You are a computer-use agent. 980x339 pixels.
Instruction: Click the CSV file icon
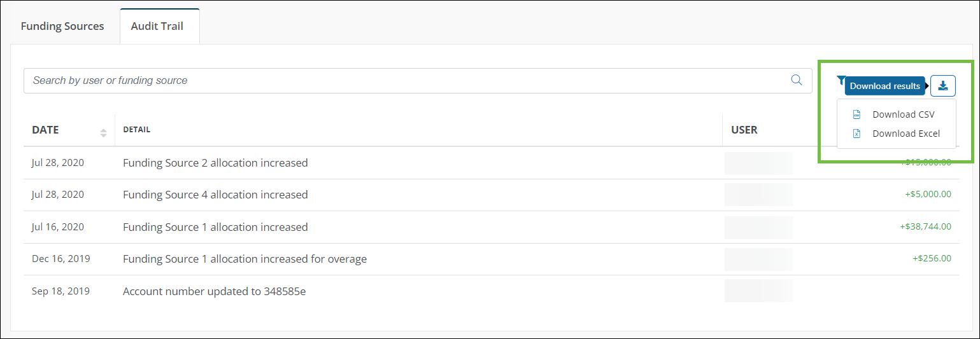coord(856,114)
